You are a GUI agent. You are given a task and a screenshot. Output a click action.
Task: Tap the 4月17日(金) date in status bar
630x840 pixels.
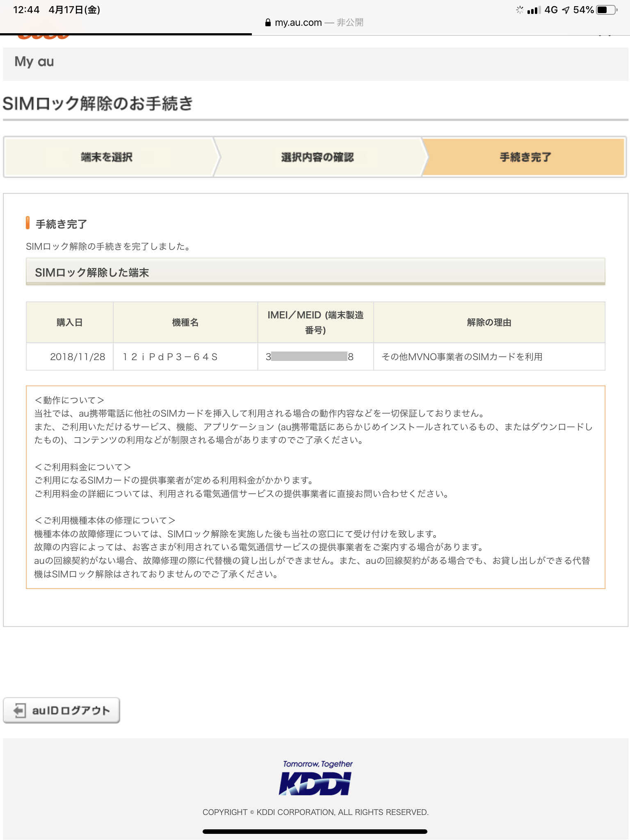coord(74,9)
